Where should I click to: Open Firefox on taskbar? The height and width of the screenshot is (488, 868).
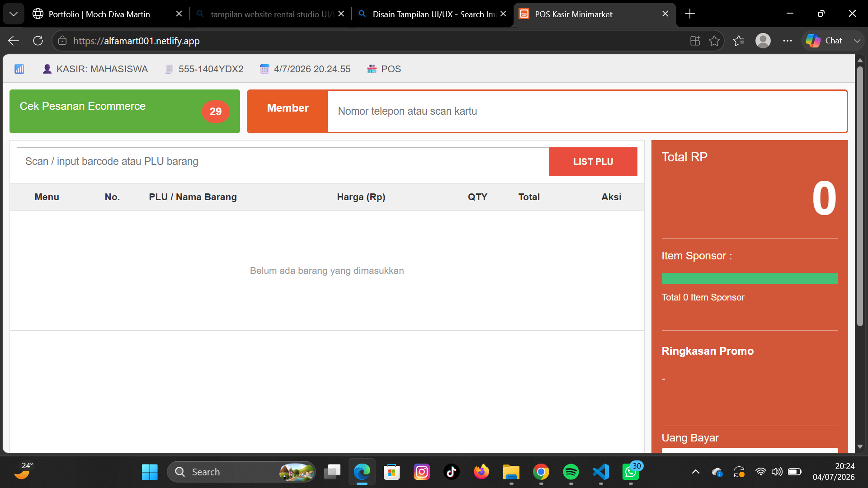pos(481,472)
